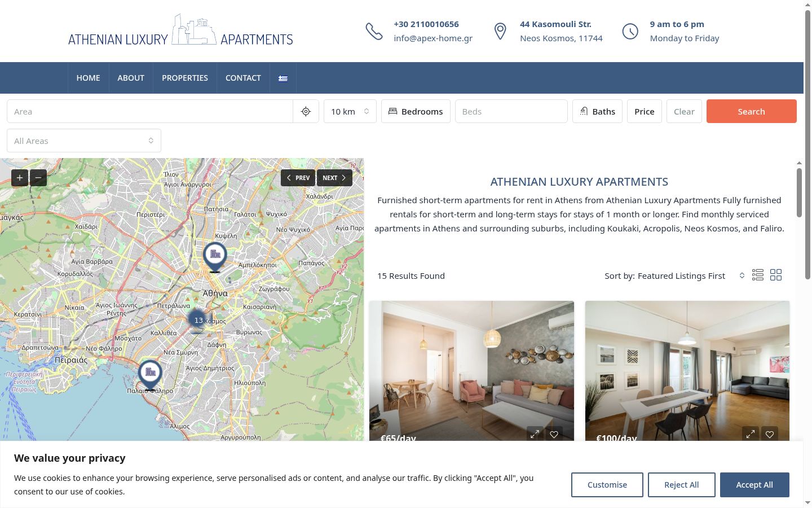Open the All Areas dropdown
The height and width of the screenshot is (508, 812).
click(x=84, y=141)
